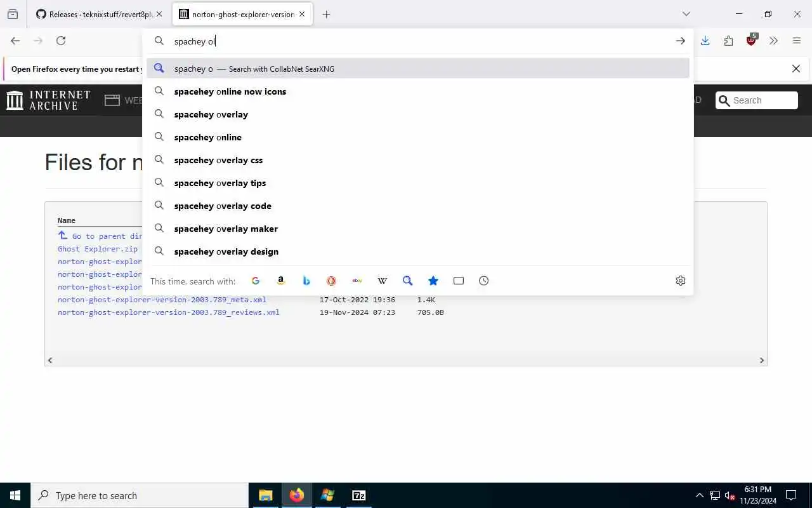The width and height of the screenshot is (812, 508).
Task: Click taskbar Type here to search box
Action: click(140, 495)
